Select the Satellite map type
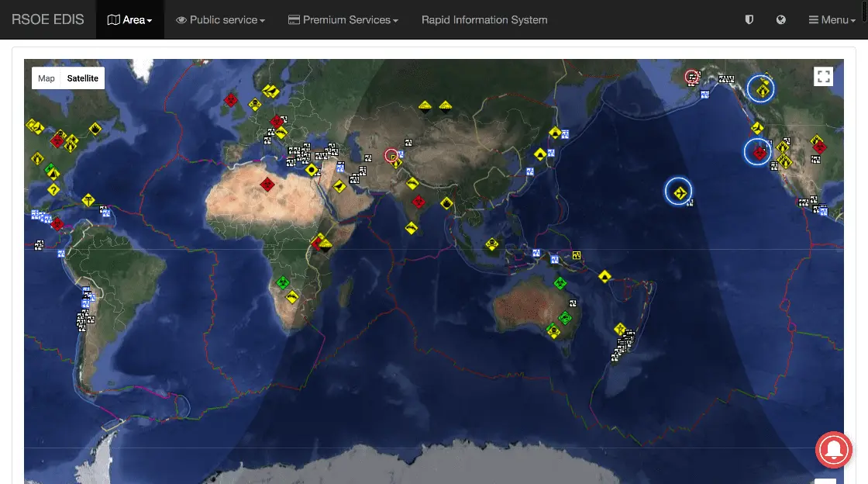Screen dimensions: 868x484 (82, 78)
